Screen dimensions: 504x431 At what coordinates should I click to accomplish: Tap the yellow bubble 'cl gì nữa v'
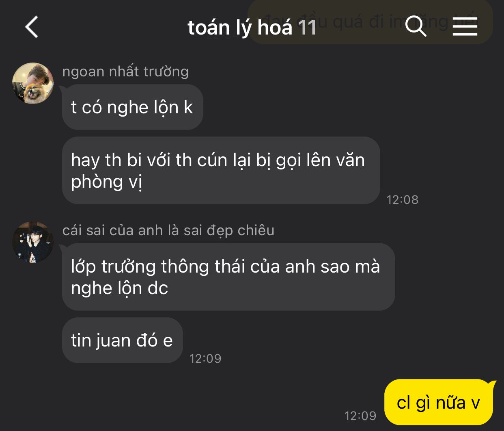(439, 403)
